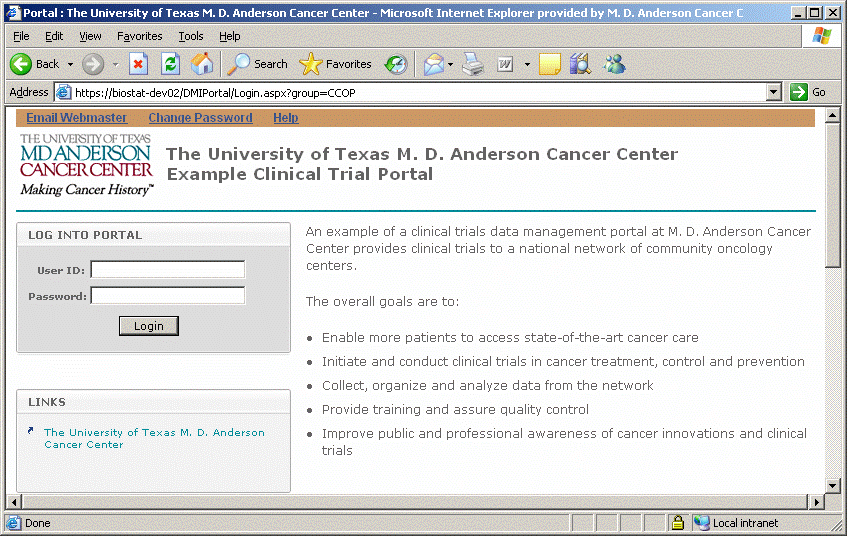Click the padlock security icon in status bar
847x536 pixels.
pyautogui.click(x=677, y=522)
